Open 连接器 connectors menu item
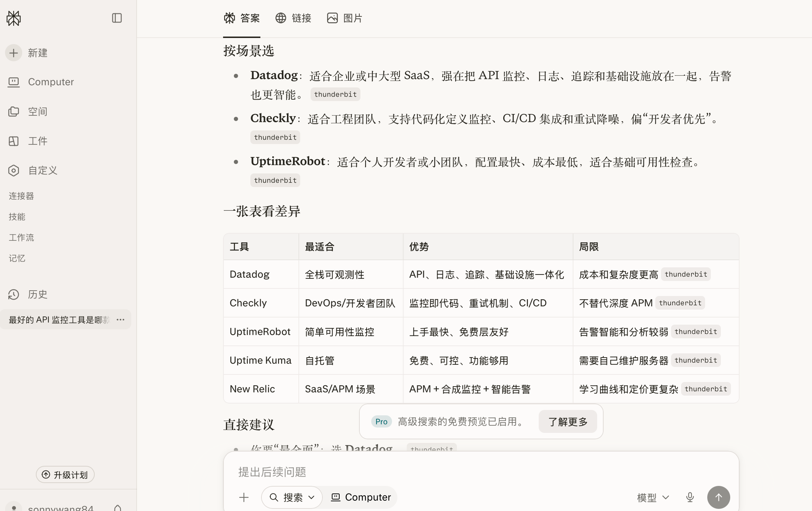The image size is (812, 511). click(x=21, y=196)
